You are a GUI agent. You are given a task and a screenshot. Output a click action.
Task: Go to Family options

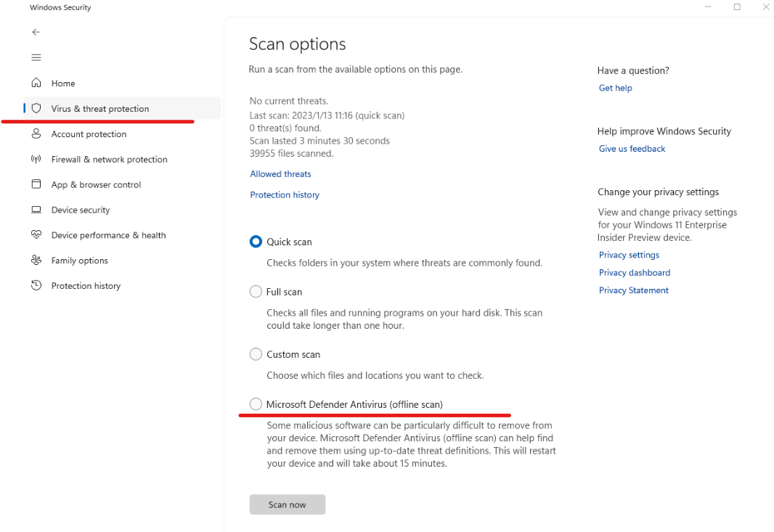click(122, 260)
